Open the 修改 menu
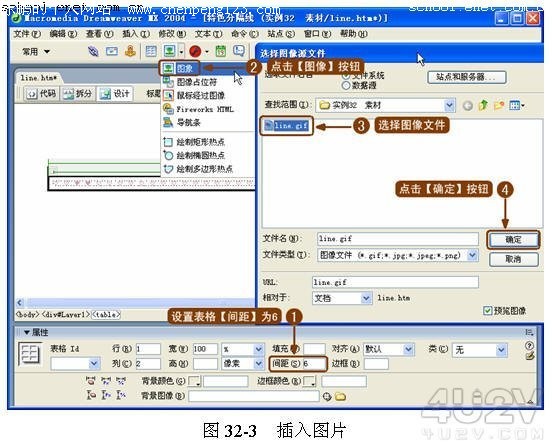 pyautogui.click(x=172, y=34)
